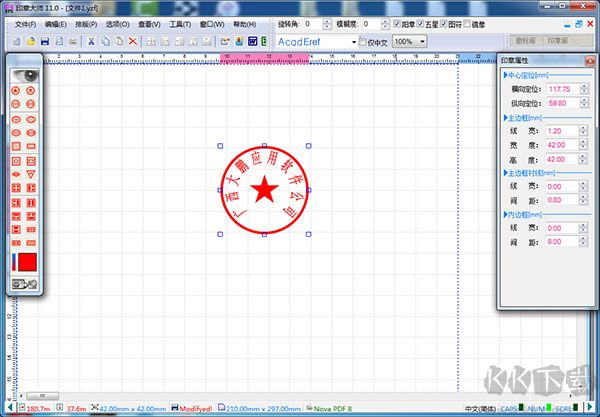Open the 工具(T) menu
Screen dimensions: 600x417
click(x=182, y=23)
